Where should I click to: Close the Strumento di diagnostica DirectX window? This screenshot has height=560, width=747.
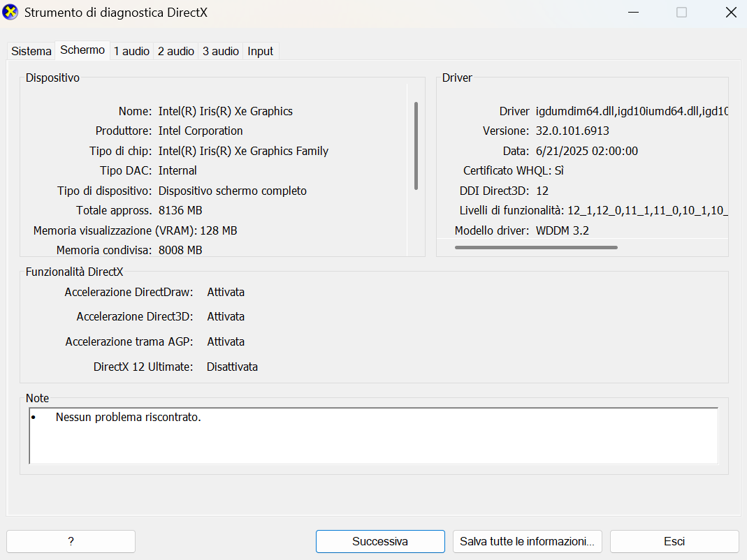(731, 13)
